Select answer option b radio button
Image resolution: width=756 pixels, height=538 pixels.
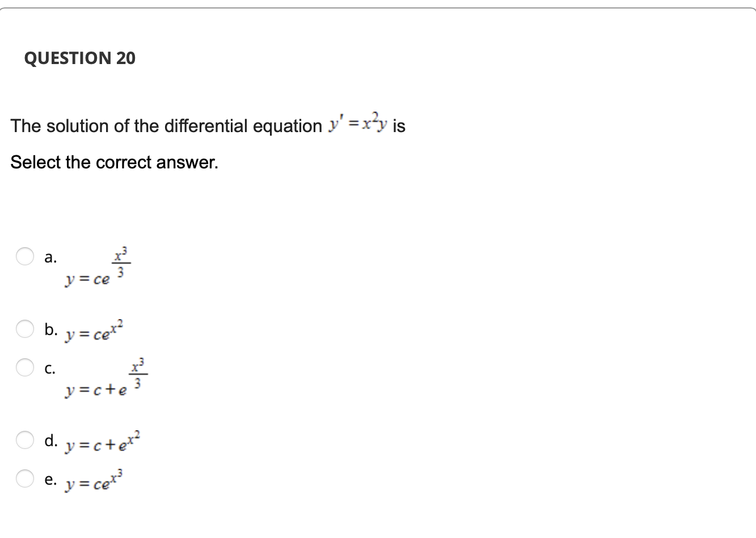pyautogui.click(x=25, y=329)
